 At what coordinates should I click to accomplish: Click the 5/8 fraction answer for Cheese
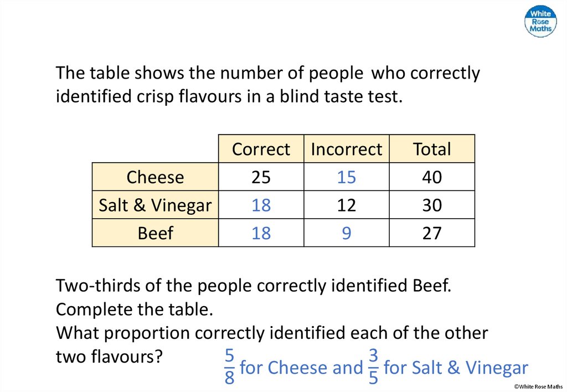[230, 368]
